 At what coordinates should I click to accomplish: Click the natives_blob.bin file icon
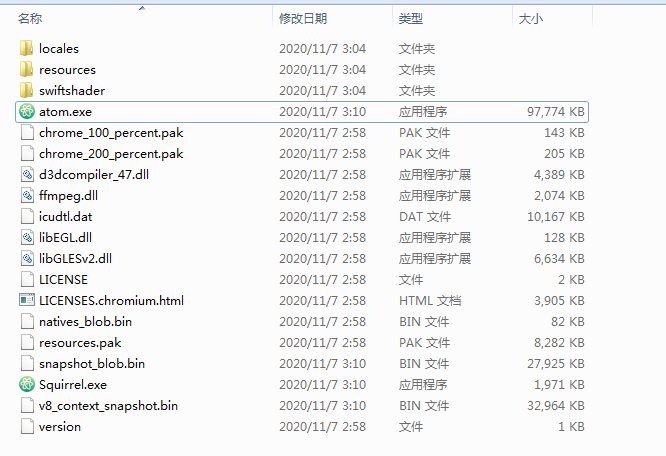(27, 322)
